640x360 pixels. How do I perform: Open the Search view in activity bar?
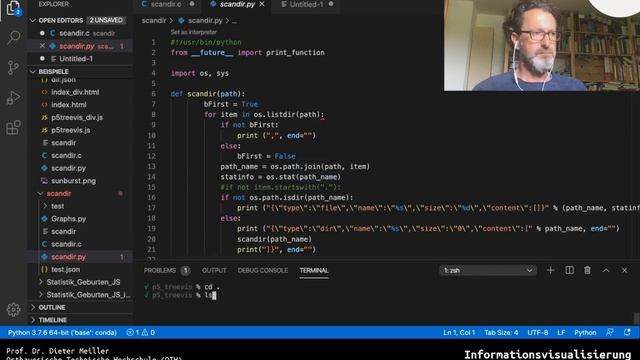[x=13, y=37]
